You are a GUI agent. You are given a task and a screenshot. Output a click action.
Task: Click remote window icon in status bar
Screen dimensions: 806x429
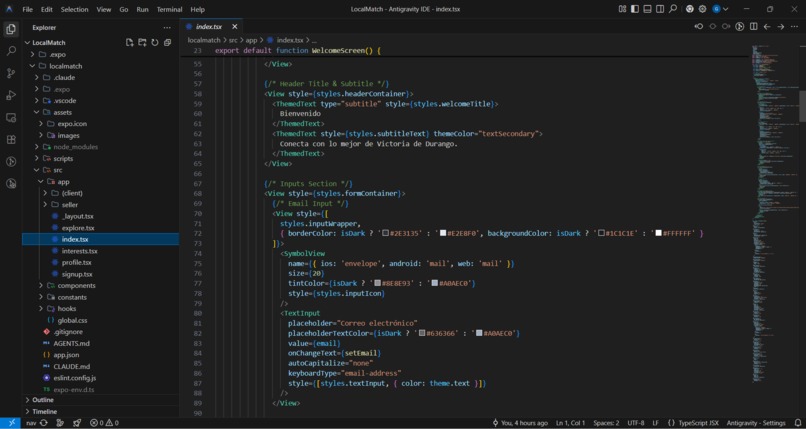[11, 423]
